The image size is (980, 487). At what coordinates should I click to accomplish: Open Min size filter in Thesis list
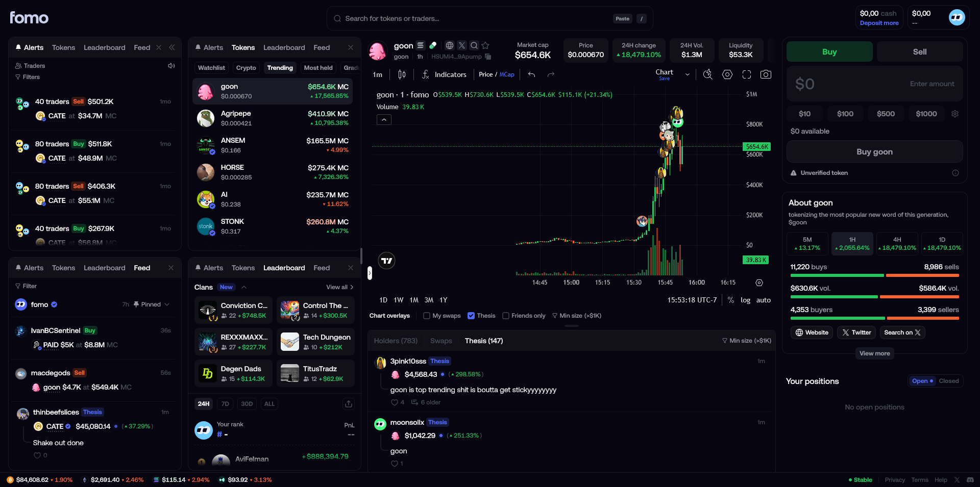(747, 341)
